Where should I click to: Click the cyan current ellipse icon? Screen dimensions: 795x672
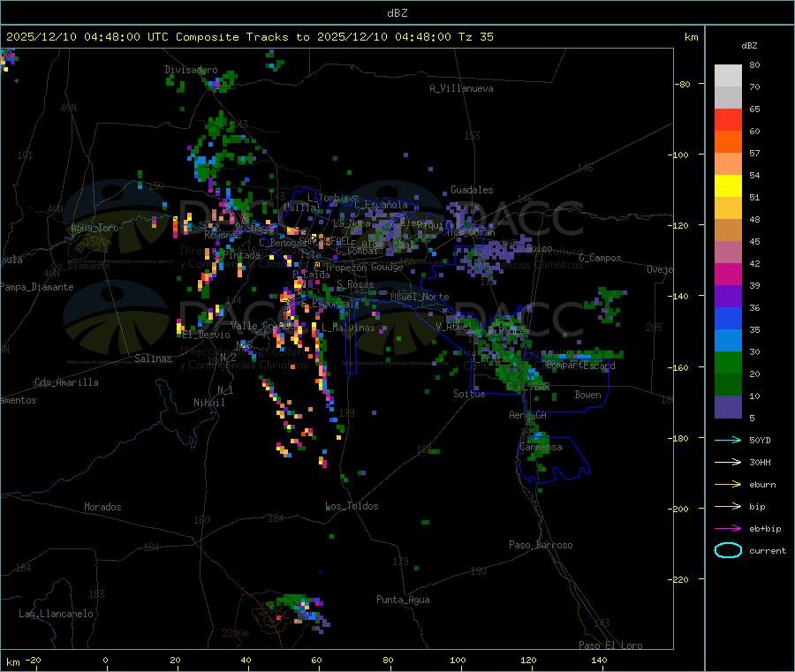pyautogui.click(x=728, y=550)
